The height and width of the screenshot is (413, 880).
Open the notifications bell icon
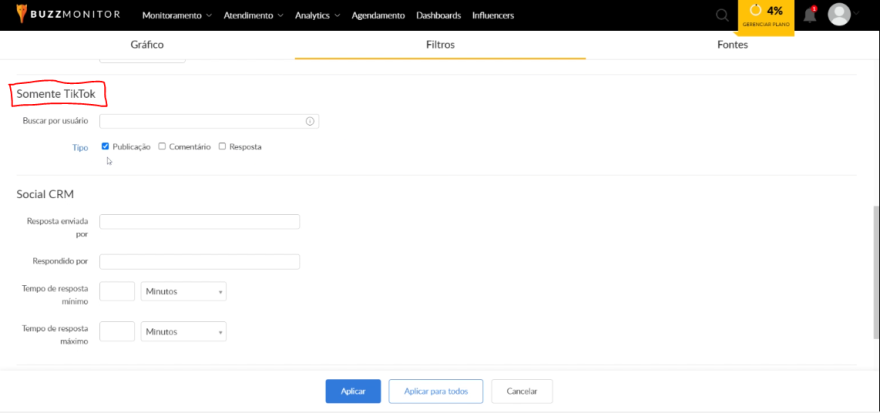click(810, 15)
